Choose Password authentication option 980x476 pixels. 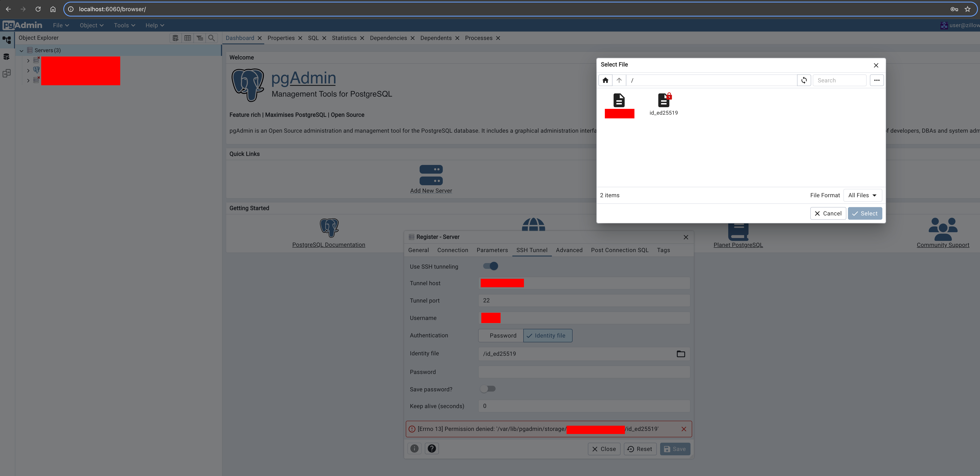click(503, 336)
